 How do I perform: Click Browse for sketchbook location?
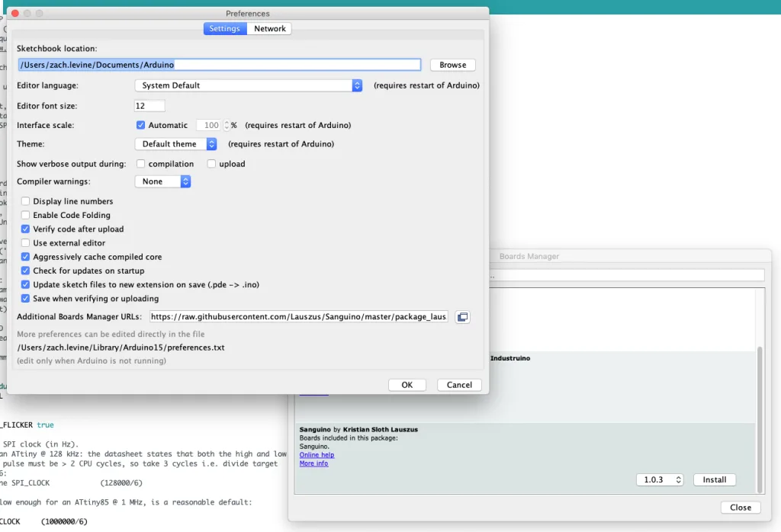pos(452,65)
